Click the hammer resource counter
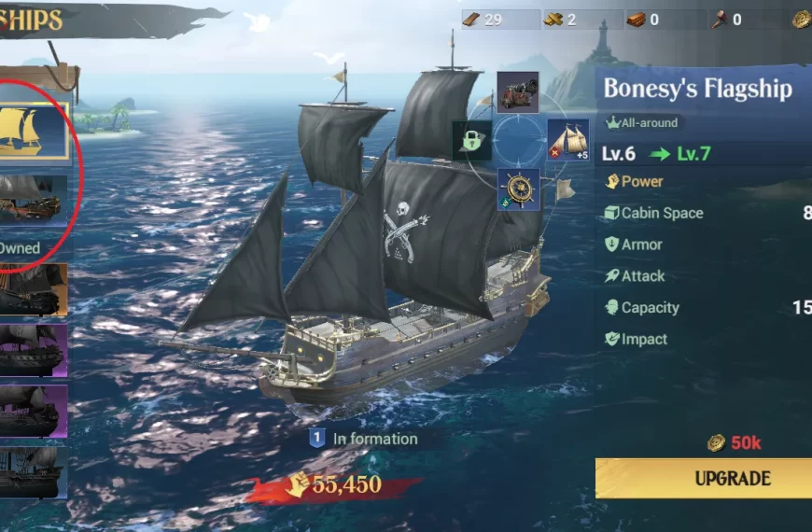The height and width of the screenshot is (532, 812). click(749, 20)
